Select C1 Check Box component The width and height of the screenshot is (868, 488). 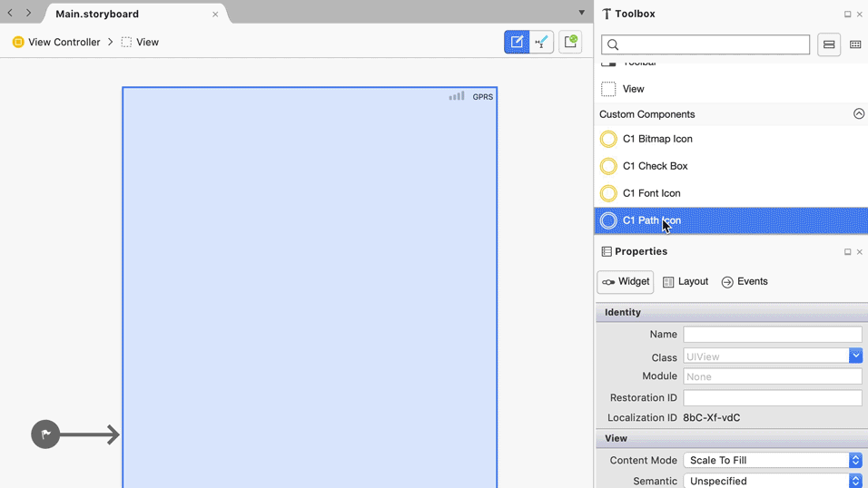point(655,166)
